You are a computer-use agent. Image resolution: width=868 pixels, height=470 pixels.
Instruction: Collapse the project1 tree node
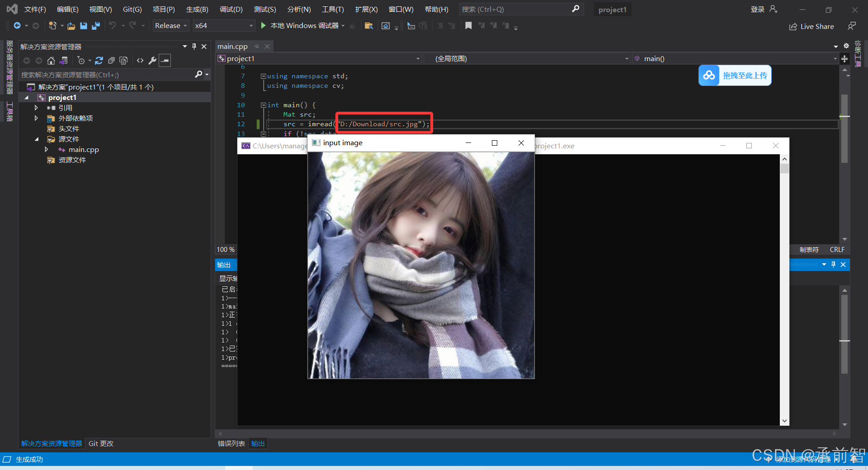click(27, 98)
